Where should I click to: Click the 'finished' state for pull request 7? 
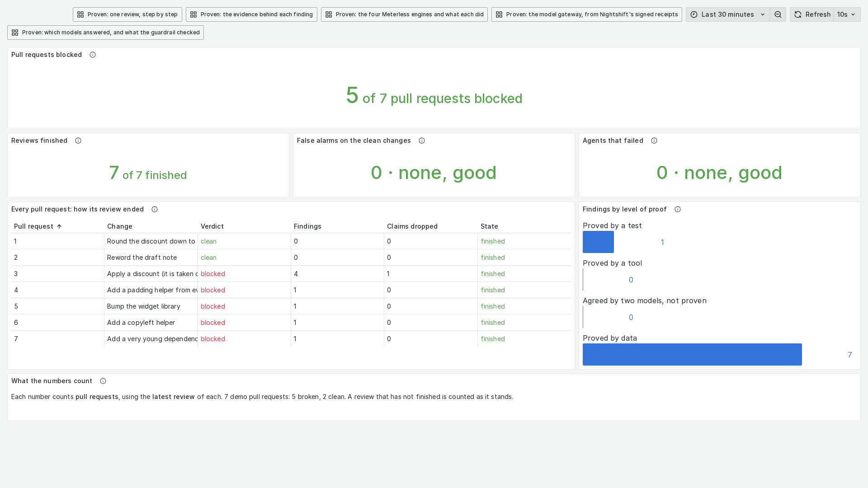[493, 339]
